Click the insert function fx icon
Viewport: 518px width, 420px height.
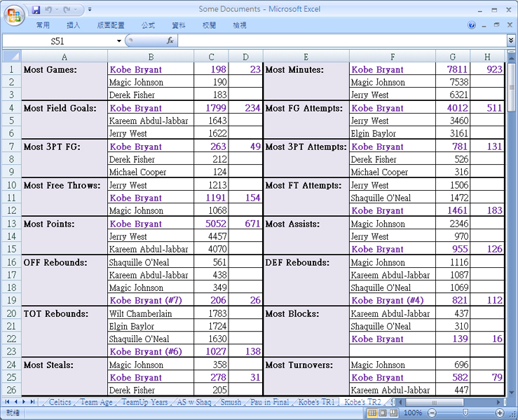pos(170,41)
